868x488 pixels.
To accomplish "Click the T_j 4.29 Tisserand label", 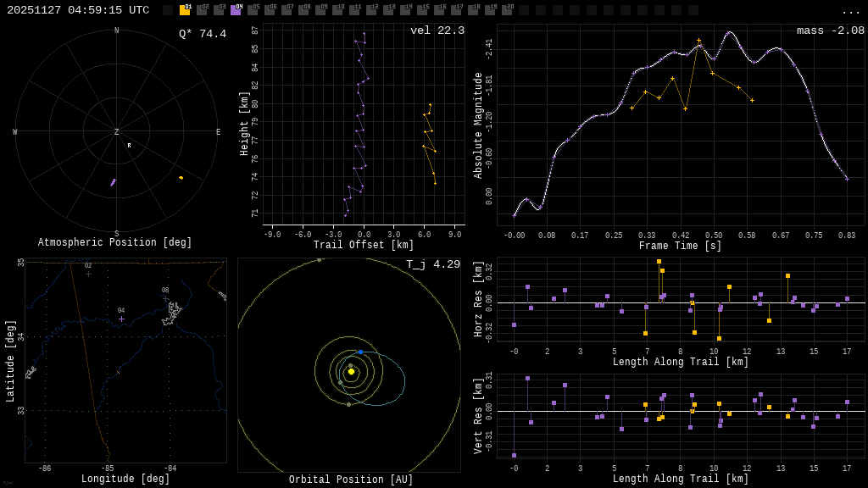I will (432, 264).
